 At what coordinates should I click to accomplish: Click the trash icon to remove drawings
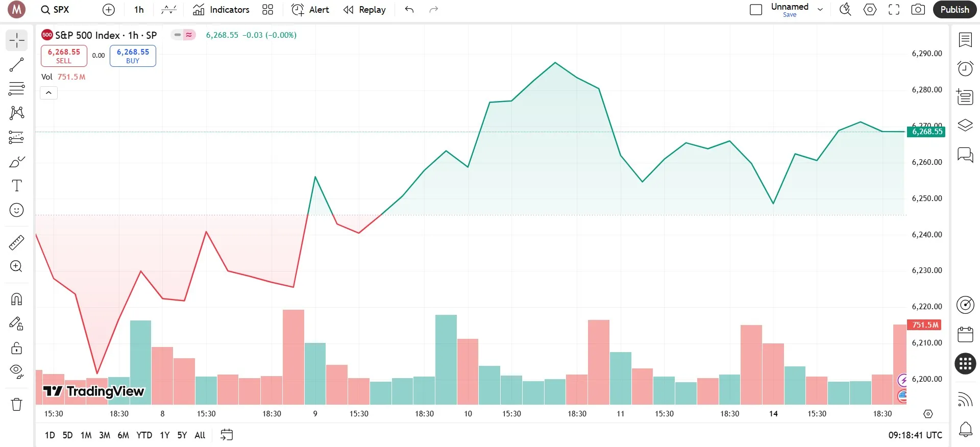16,404
